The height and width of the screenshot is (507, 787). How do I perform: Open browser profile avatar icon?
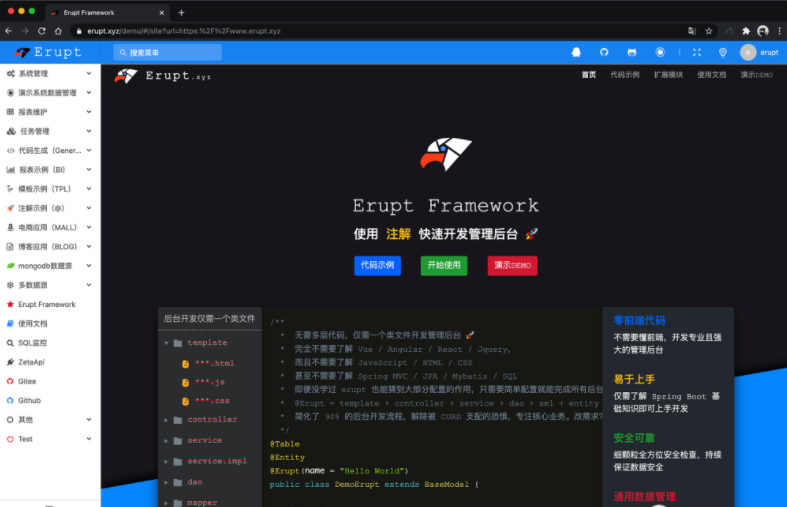click(763, 31)
